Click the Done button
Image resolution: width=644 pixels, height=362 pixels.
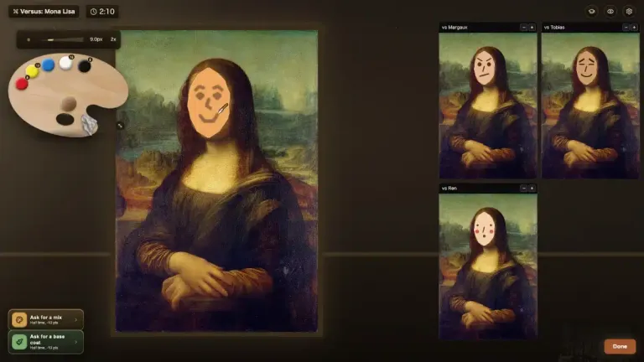coord(620,346)
